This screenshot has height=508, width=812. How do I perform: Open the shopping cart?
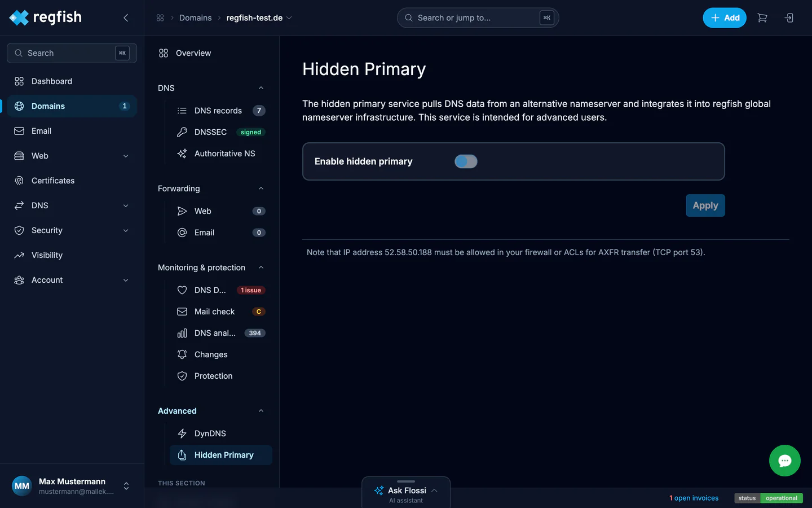click(762, 18)
